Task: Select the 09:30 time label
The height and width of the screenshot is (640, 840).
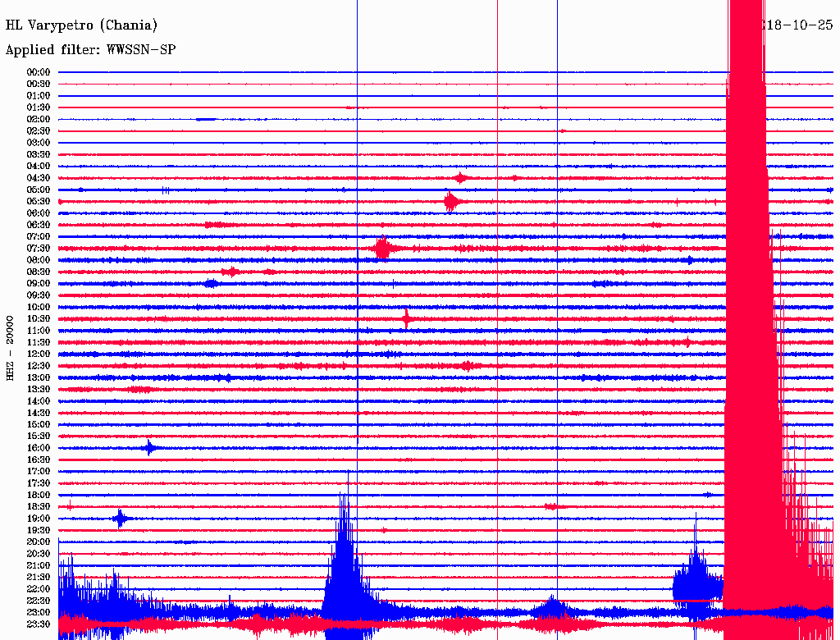Action: click(39, 295)
